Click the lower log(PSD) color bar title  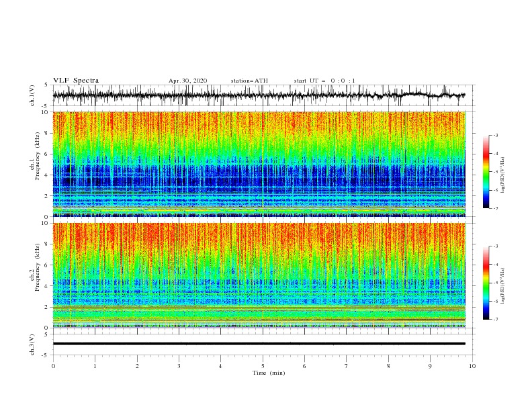pos(502,286)
